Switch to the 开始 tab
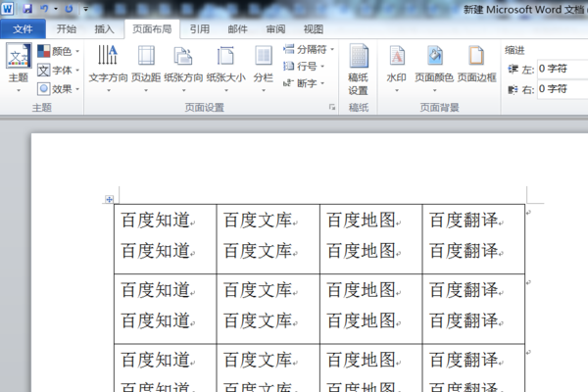 tap(67, 28)
